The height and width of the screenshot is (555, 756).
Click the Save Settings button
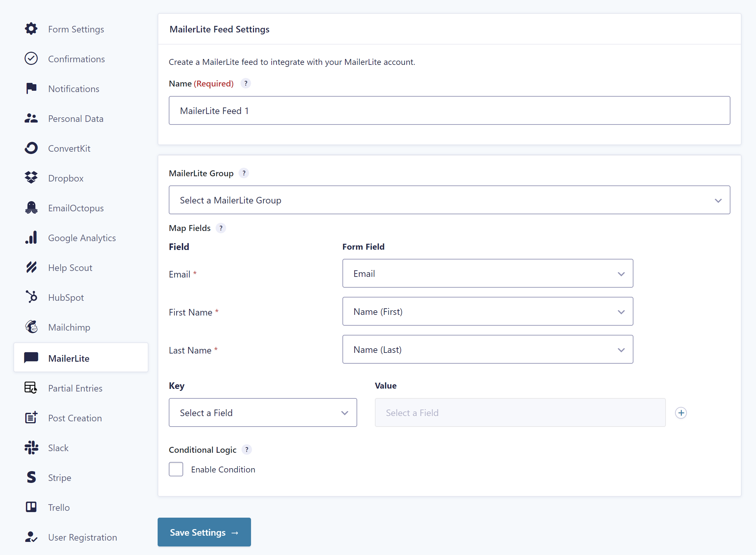pyautogui.click(x=204, y=532)
